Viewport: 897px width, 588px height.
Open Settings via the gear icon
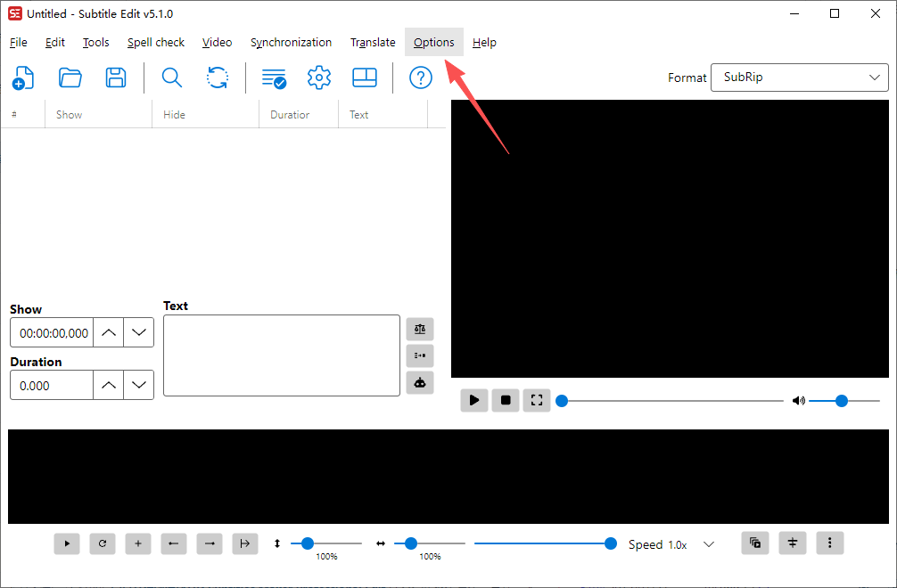tap(318, 78)
